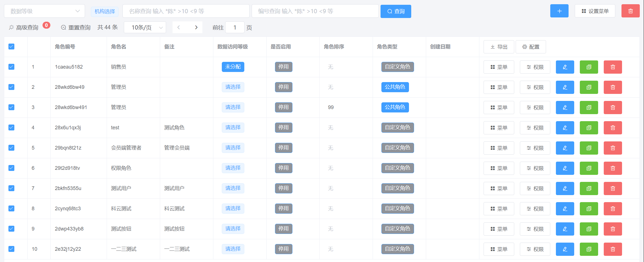Click the blue plus add-role button
Image resolution: width=644 pixels, height=262 pixels.
click(559, 11)
